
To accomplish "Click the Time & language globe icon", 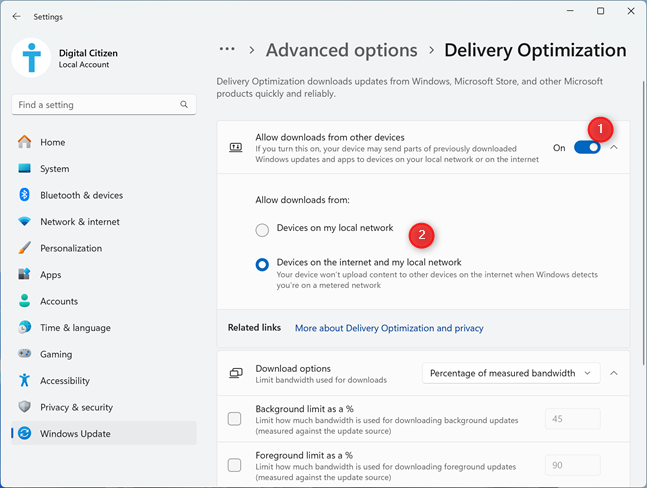I will pyautogui.click(x=24, y=328).
